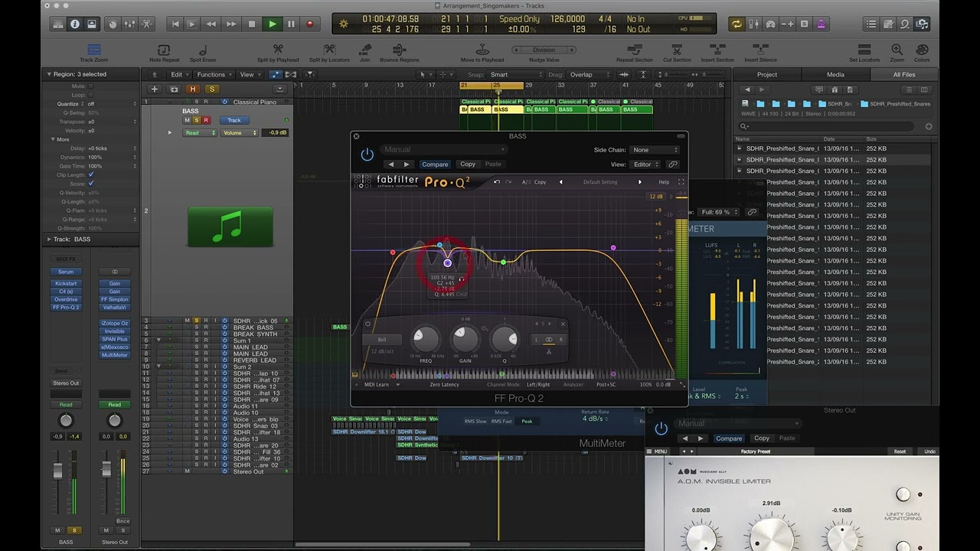Image resolution: width=980 pixels, height=551 pixels.
Task: Click the Cut Section toolbar icon
Action: click(677, 51)
